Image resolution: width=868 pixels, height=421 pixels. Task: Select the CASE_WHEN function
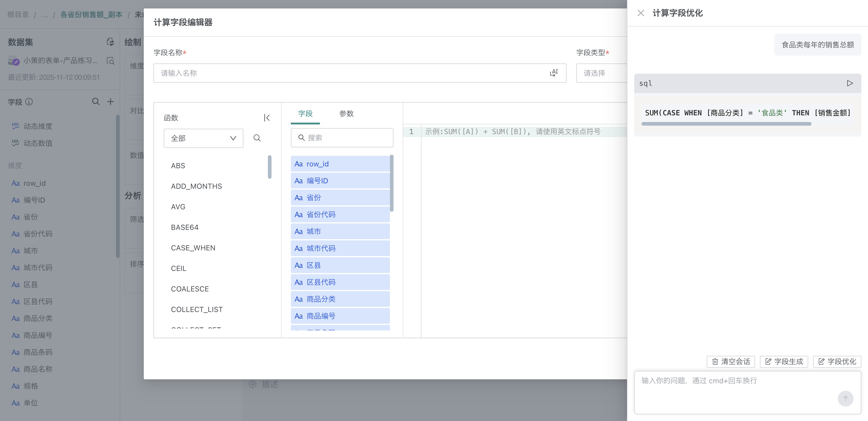click(193, 248)
